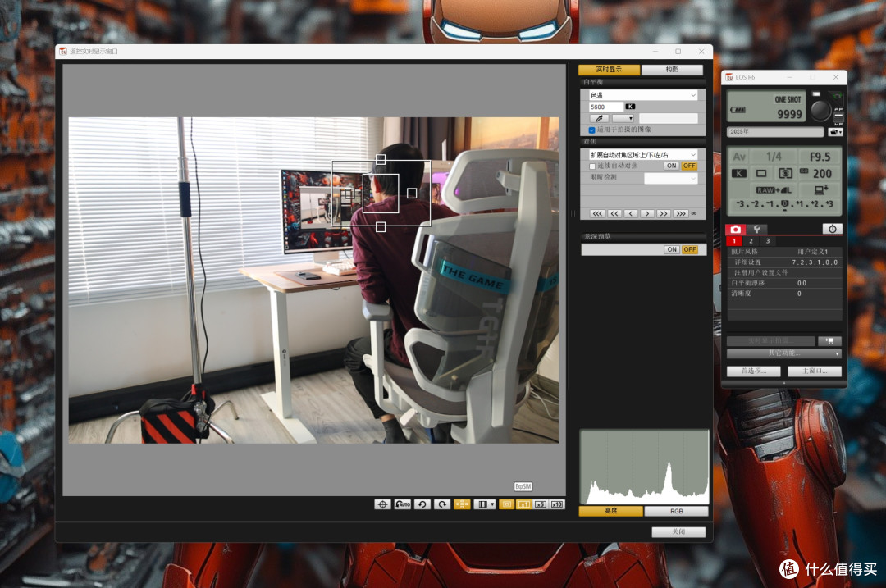Set live view zoom to x5

(541, 504)
